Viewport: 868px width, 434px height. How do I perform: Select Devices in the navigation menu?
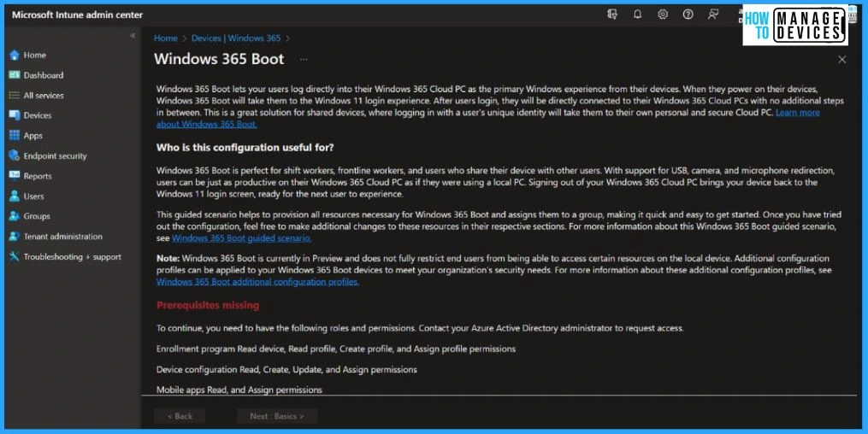click(x=38, y=115)
